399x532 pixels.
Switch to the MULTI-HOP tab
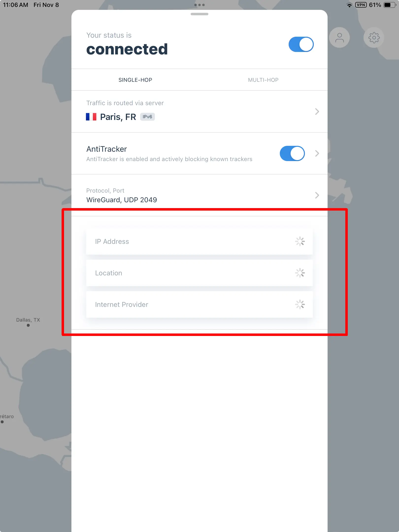[263, 80]
